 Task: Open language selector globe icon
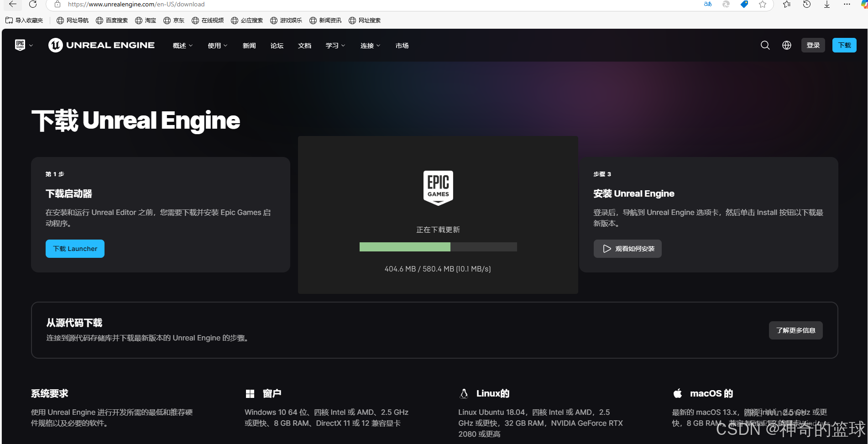click(787, 45)
